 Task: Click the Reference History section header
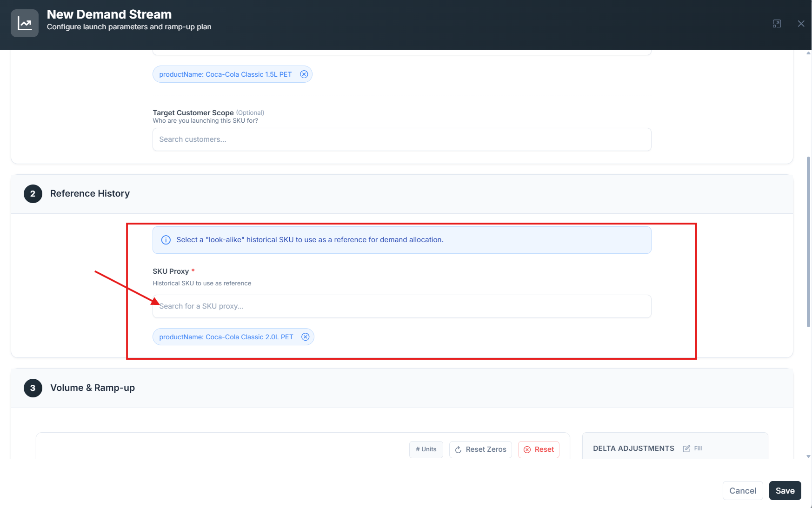402,194
